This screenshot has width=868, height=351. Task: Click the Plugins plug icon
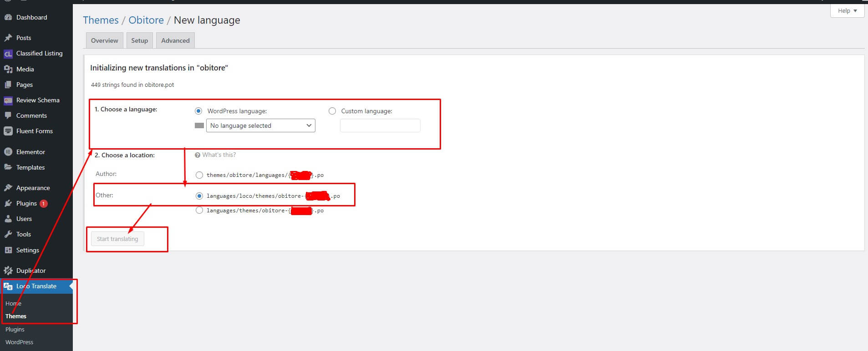pyautogui.click(x=8, y=203)
